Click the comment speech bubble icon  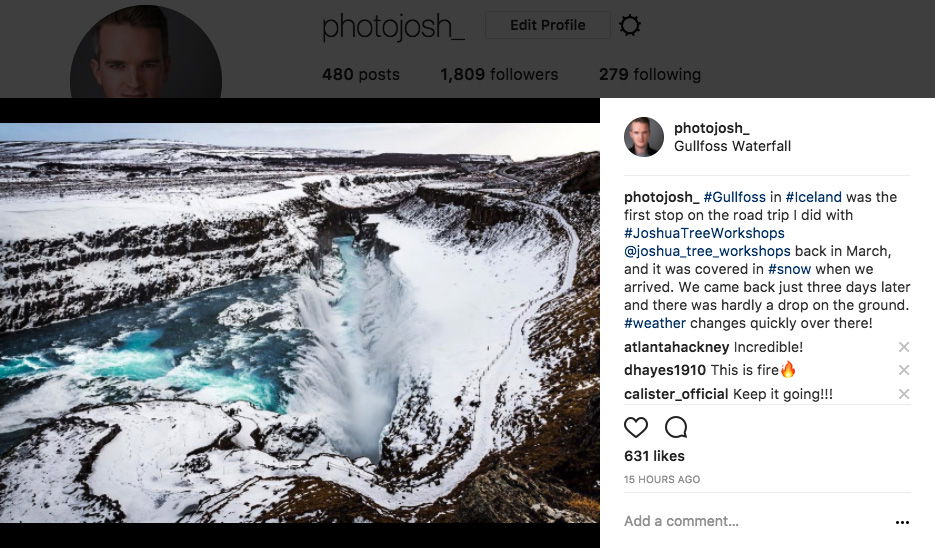pyautogui.click(x=676, y=428)
